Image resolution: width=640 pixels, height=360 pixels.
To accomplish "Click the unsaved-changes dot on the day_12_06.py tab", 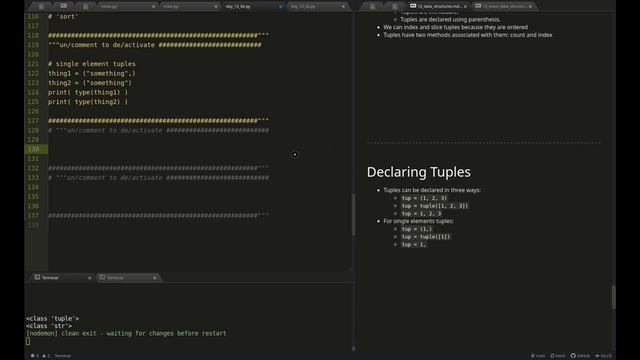I will pos(280,7).
